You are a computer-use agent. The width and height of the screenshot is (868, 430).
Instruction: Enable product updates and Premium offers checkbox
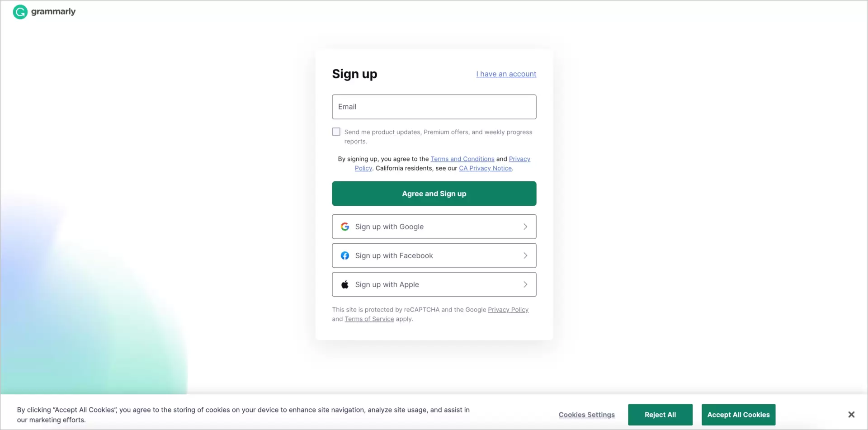[336, 131]
